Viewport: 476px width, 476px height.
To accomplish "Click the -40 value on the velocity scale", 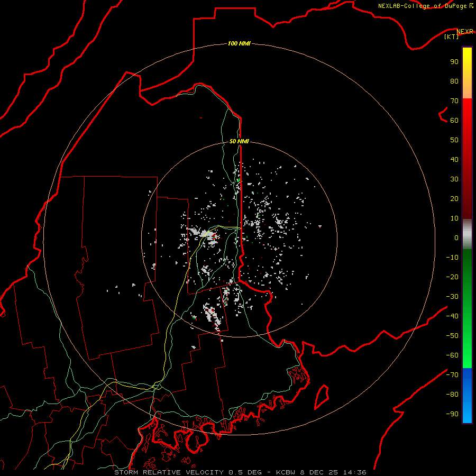I will pyautogui.click(x=452, y=316).
